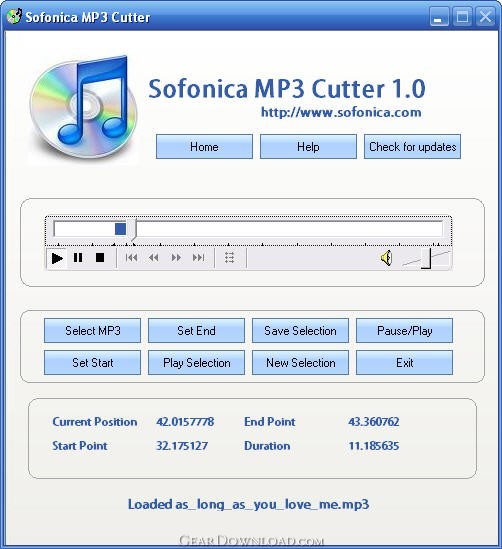Click the rewind double-arrow icon
502x549 pixels.
coord(154,258)
